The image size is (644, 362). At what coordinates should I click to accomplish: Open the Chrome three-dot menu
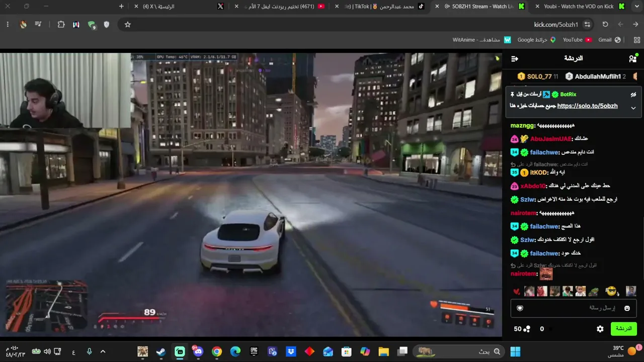[x=8, y=24]
